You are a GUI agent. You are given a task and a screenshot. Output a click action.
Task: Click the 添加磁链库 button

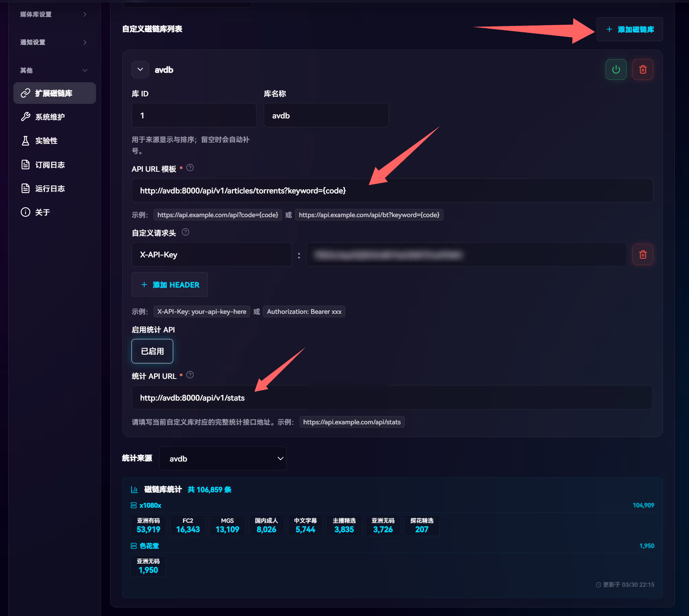pyautogui.click(x=629, y=30)
